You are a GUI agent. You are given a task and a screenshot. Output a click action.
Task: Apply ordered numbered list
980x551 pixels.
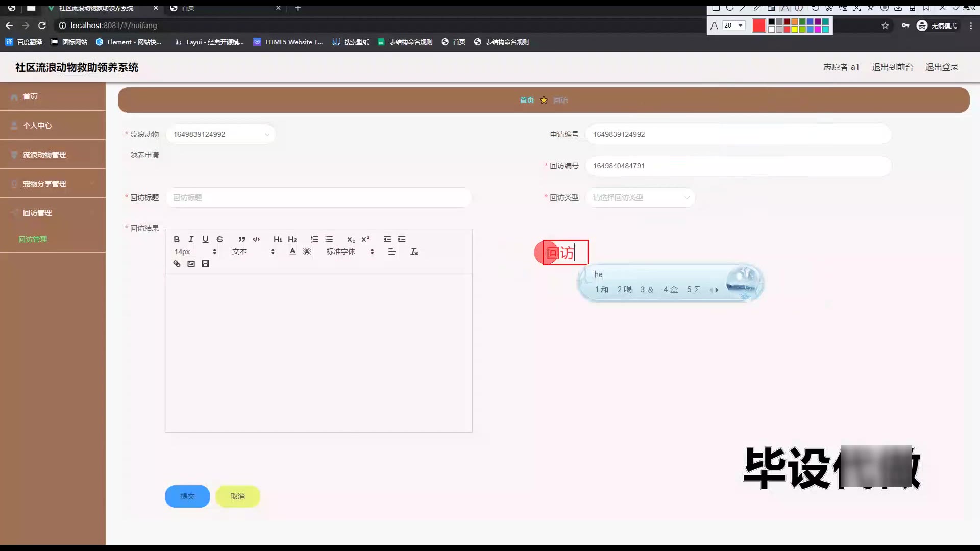pos(314,239)
